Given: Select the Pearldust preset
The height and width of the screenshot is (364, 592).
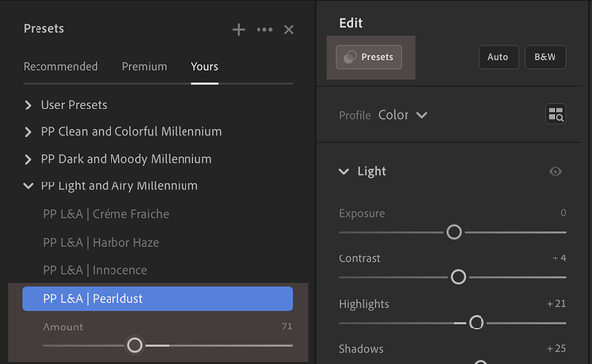Looking at the screenshot, I should coord(158,299).
